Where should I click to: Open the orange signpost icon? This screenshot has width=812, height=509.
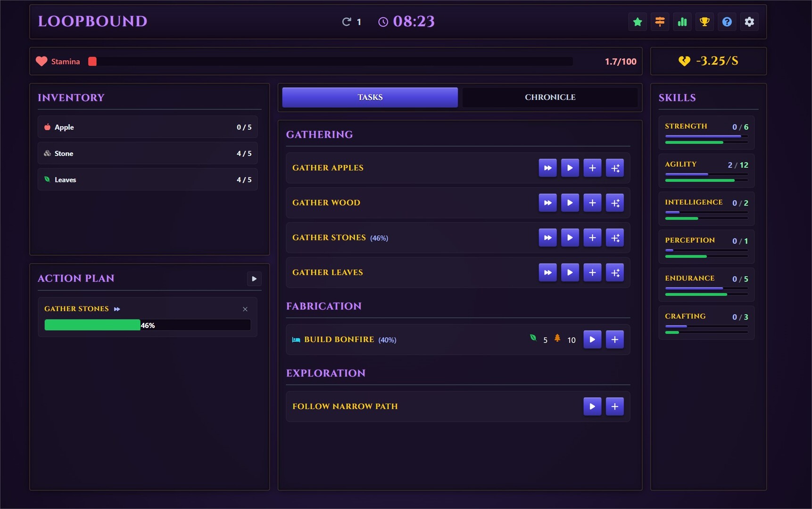point(660,22)
